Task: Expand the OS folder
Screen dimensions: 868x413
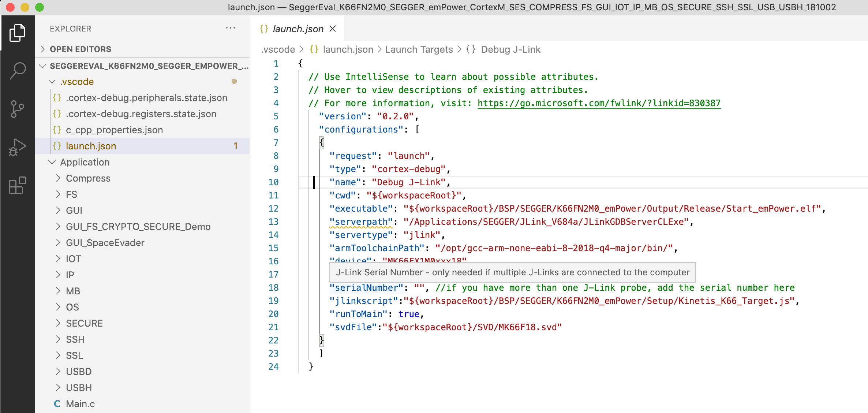Action: coord(58,307)
